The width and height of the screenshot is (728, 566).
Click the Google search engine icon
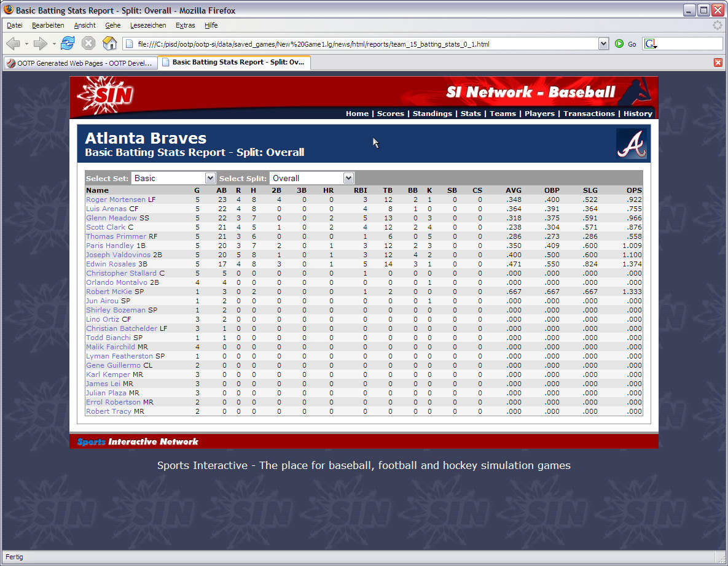click(651, 44)
